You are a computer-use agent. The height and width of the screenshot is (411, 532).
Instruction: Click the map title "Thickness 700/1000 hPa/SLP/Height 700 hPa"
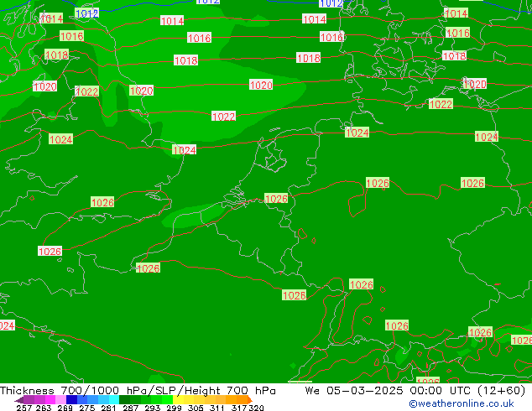[x=138, y=391]
